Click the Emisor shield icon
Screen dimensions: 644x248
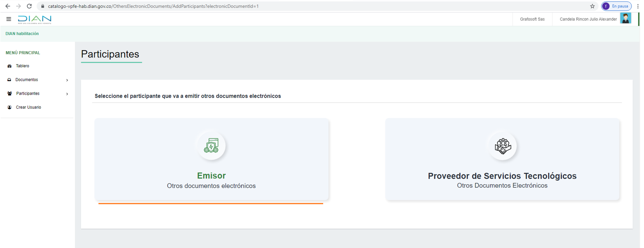click(211, 146)
